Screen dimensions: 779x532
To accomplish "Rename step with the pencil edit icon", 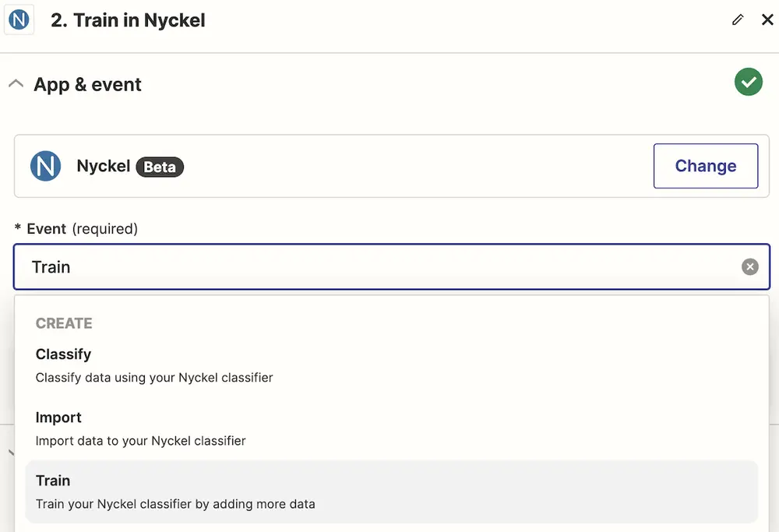I will (737, 20).
